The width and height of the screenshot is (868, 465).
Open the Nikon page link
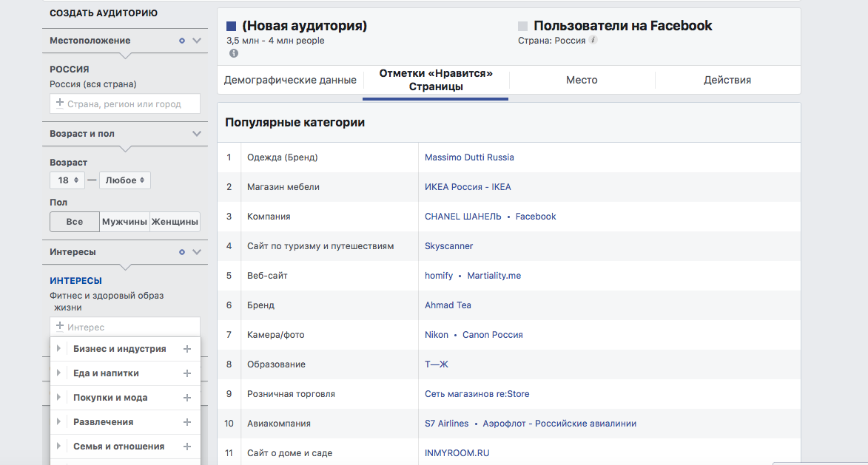coord(436,334)
